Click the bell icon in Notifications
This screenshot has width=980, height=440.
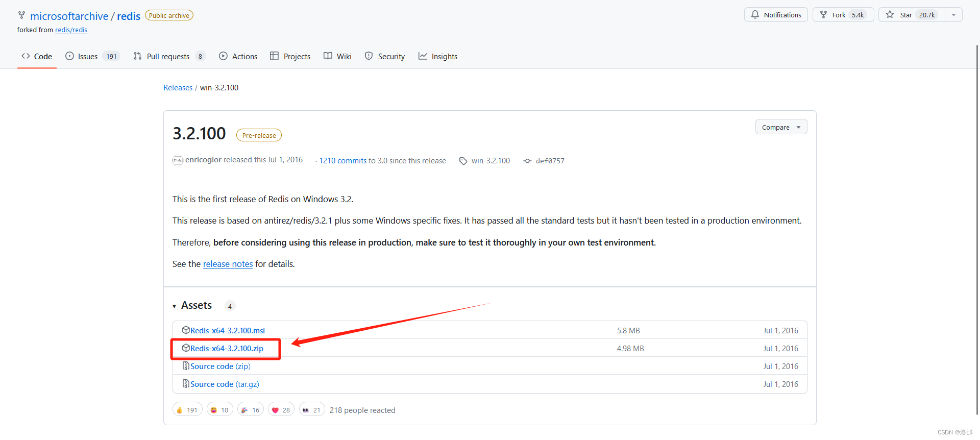[x=755, y=15]
